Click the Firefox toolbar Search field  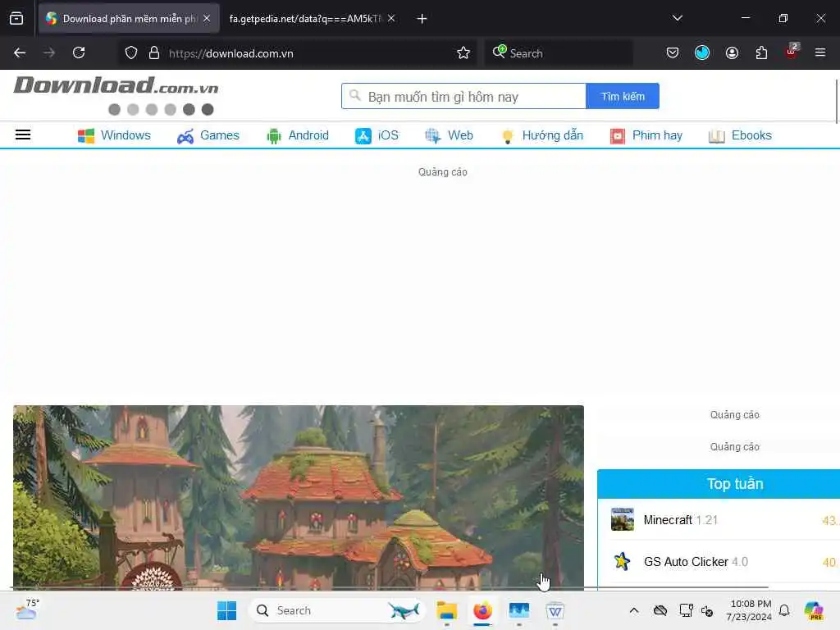(x=559, y=53)
